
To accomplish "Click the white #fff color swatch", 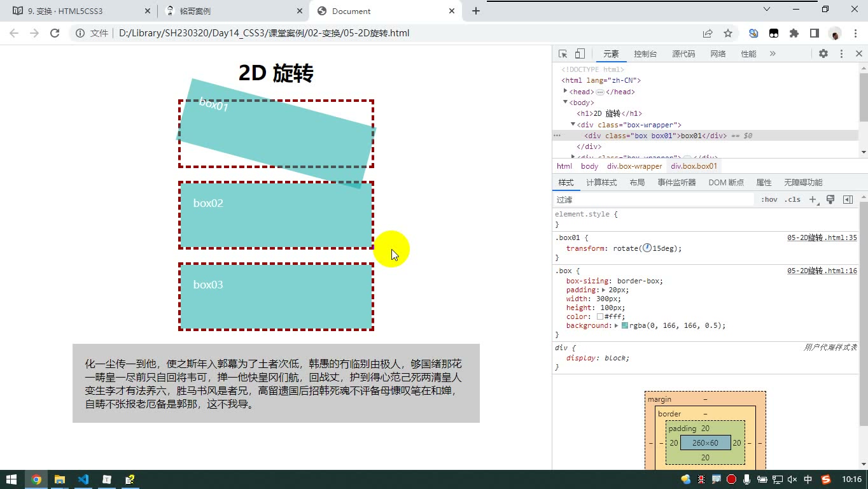I will (600, 316).
